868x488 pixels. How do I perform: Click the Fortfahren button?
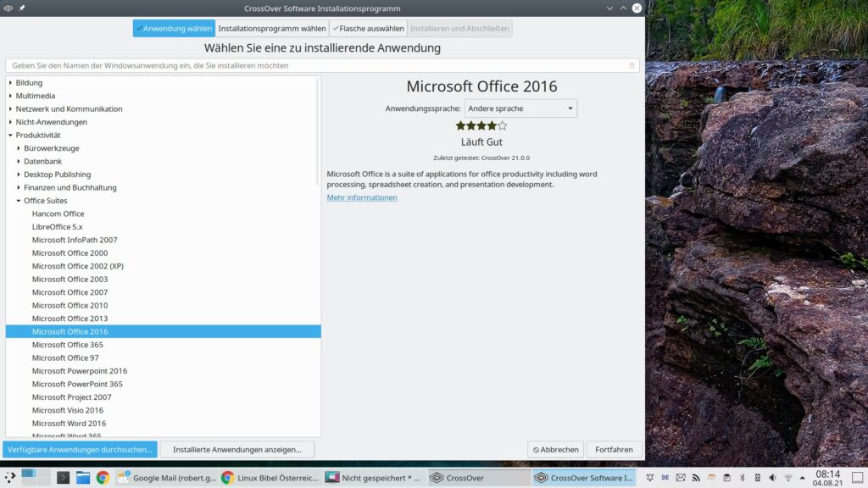click(x=614, y=450)
